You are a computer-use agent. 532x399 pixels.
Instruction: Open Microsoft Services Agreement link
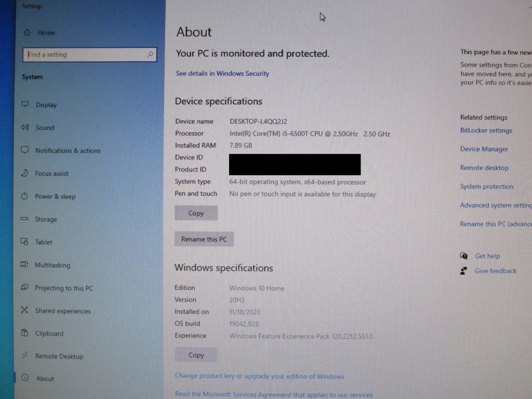pyautogui.click(x=273, y=395)
